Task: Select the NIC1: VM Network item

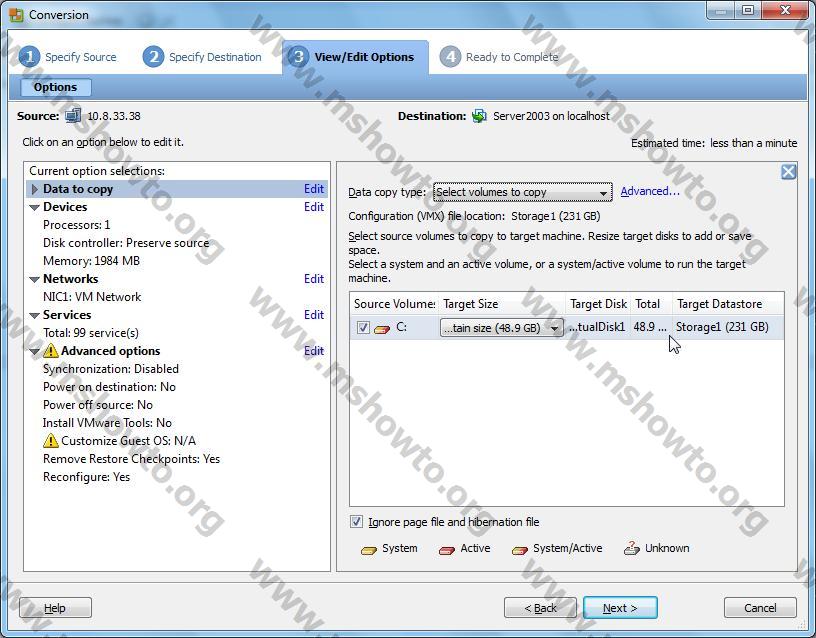Action: [92, 297]
